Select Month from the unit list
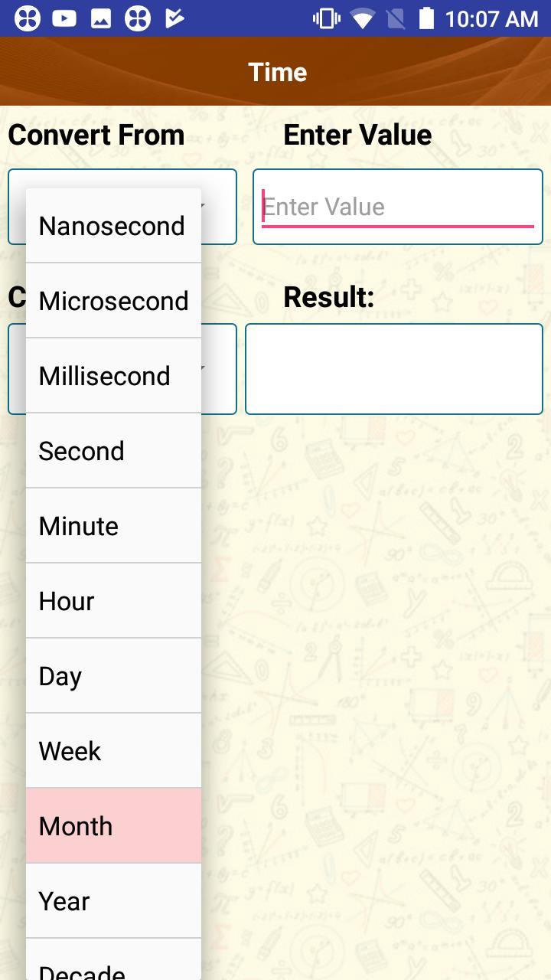 click(113, 825)
